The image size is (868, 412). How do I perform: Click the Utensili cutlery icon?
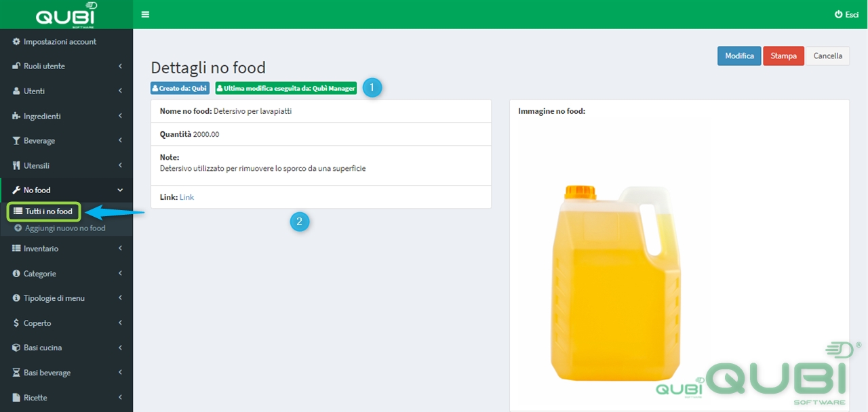pyautogui.click(x=16, y=165)
